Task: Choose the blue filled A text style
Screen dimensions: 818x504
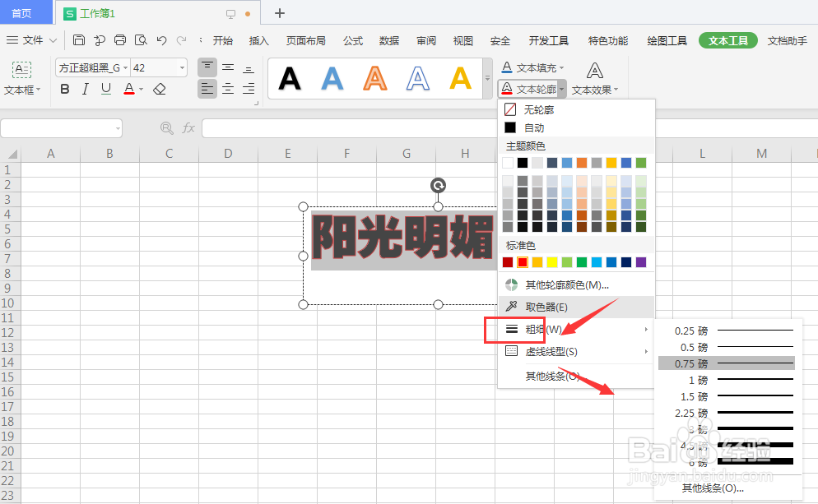Action: coord(332,79)
